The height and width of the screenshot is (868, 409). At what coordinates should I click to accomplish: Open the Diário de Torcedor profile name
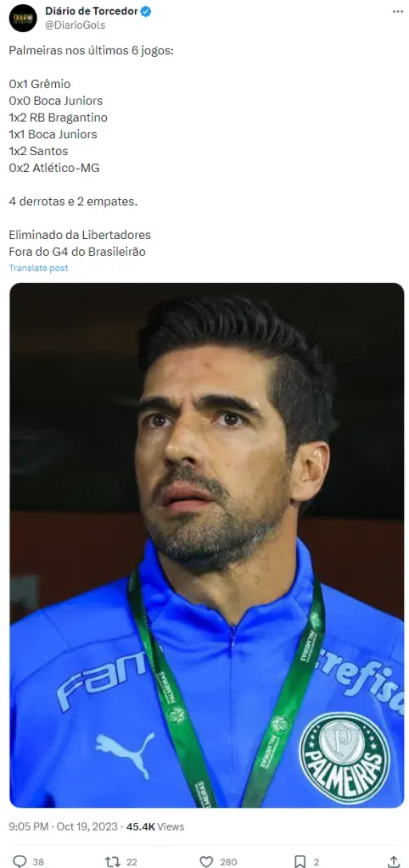coord(92,12)
